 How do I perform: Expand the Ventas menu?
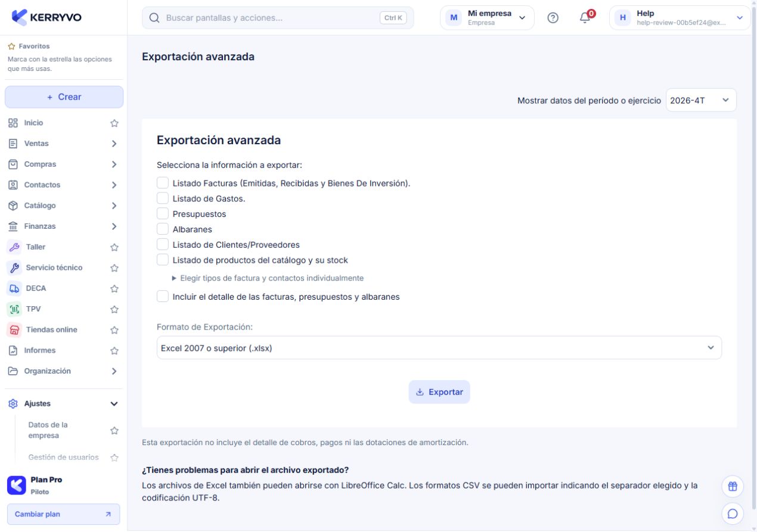click(x=64, y=144)
